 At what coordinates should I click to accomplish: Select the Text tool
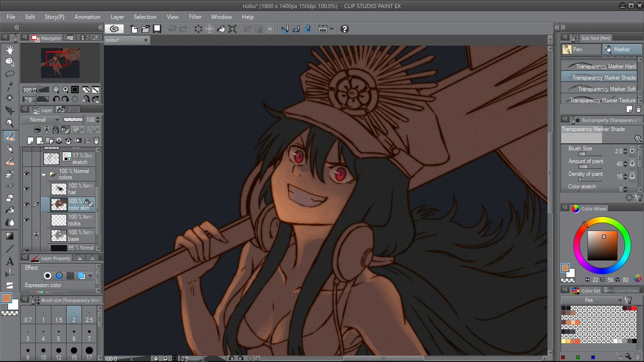(10, 261)
